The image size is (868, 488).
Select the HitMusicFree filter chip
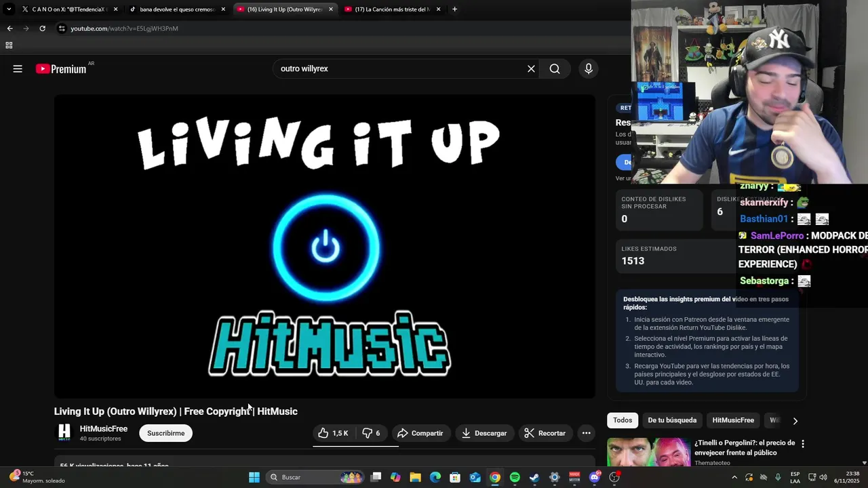point(733,420)
